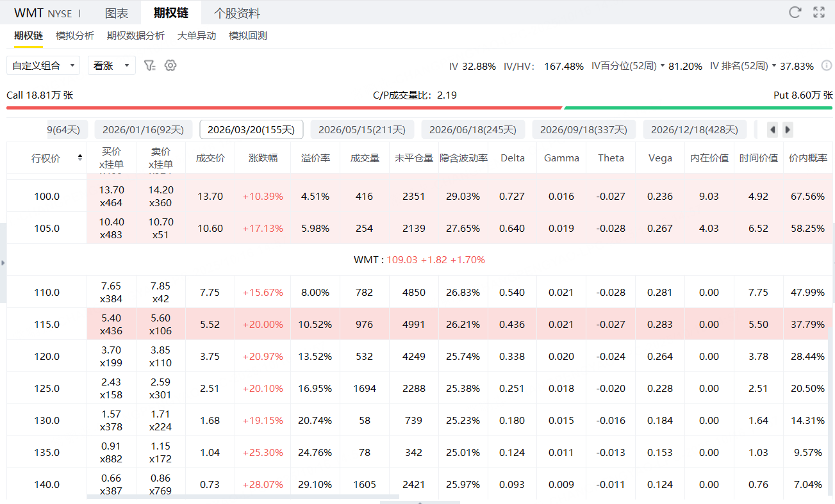Viewport: 835px width, 504px height.
Task: Open the 自定义组合 dropdown
Action: pyautogui.click(x=43, y=65)
